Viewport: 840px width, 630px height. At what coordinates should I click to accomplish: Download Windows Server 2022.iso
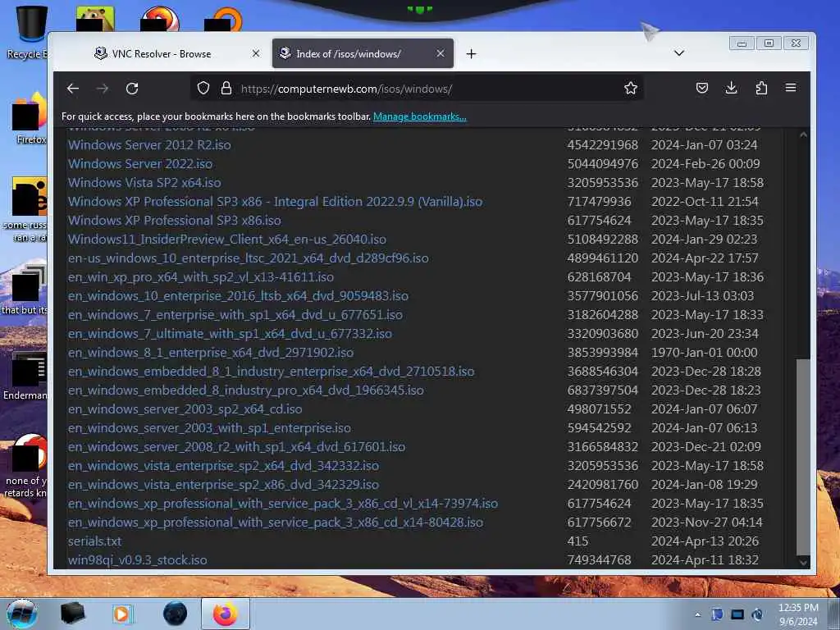tap(140, 163)
